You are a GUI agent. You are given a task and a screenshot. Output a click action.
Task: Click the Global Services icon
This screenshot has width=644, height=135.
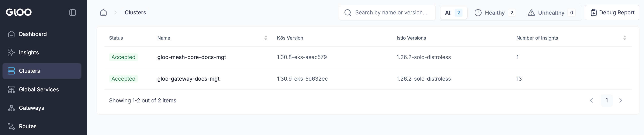click(x=11, y=90)
